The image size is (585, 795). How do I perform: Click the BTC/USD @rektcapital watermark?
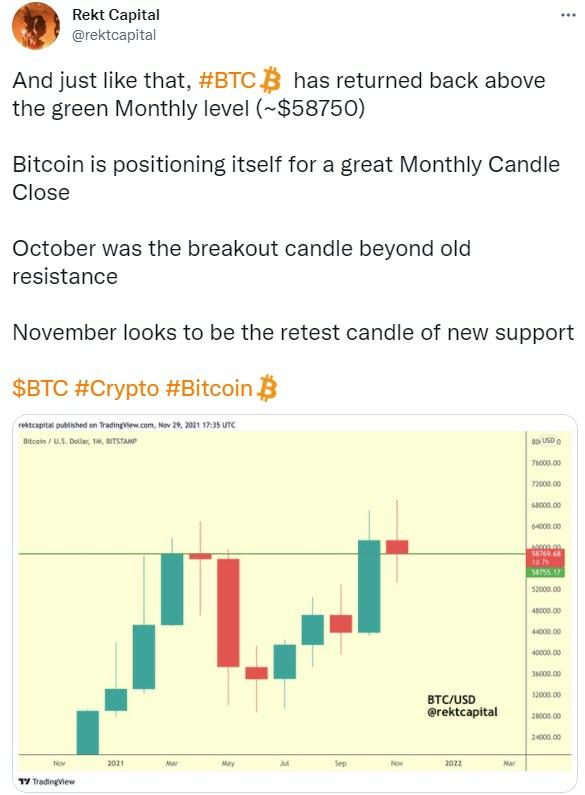pyautogui.click(x=462, y=706)
